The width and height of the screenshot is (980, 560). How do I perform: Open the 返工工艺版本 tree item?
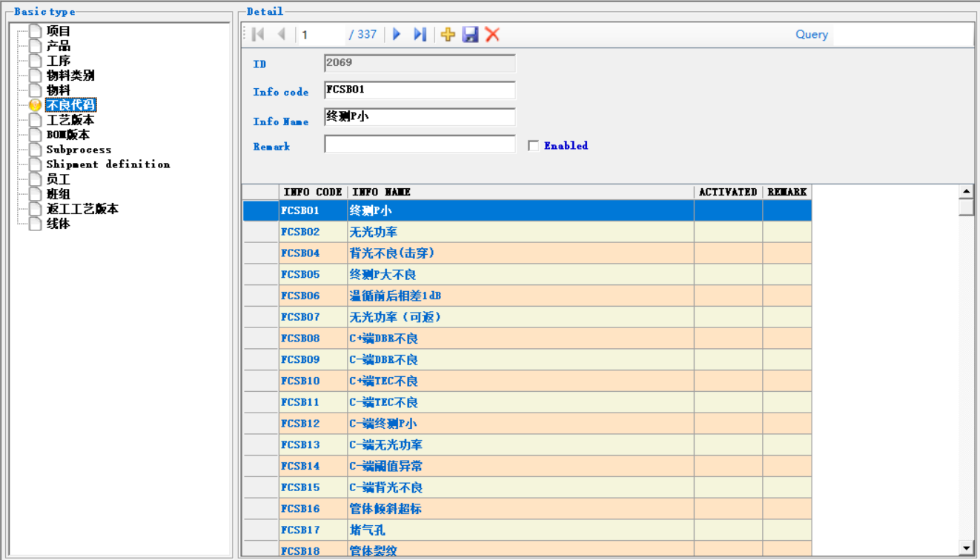tap(82, 209)
